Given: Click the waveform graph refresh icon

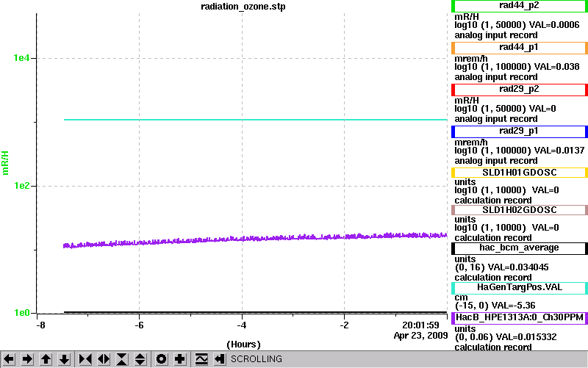Looking at the screenshot, I should pos(201,359).
